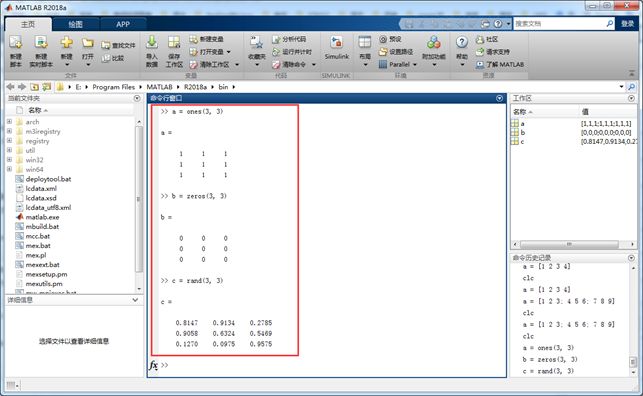Create a new live script (新建实时脚本)
This screenshot has height=396, width=643.
pos(41,51)
